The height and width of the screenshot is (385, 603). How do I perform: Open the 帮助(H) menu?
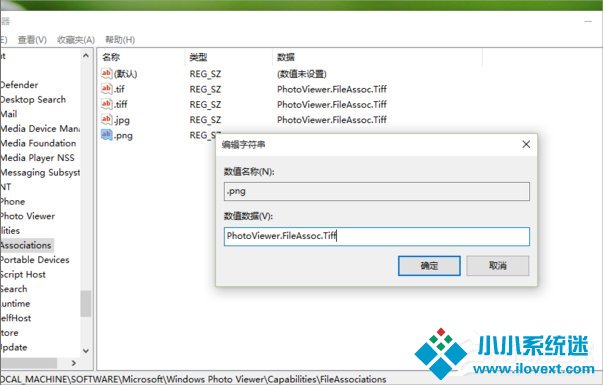(x=120, y=40)
